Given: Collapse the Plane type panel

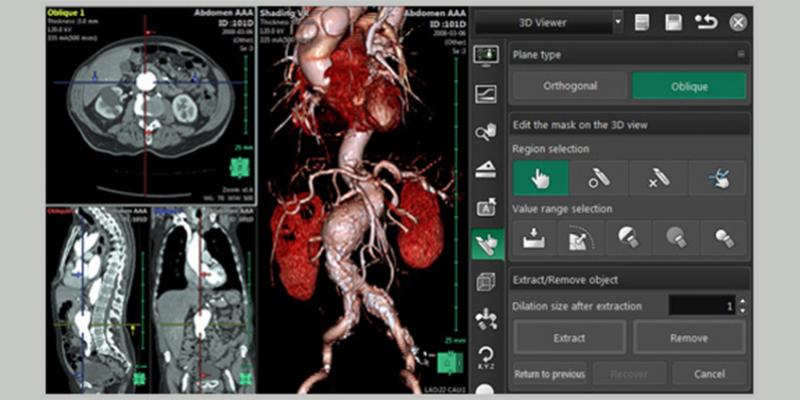Looking at the screenshot, I should (740, 55).
